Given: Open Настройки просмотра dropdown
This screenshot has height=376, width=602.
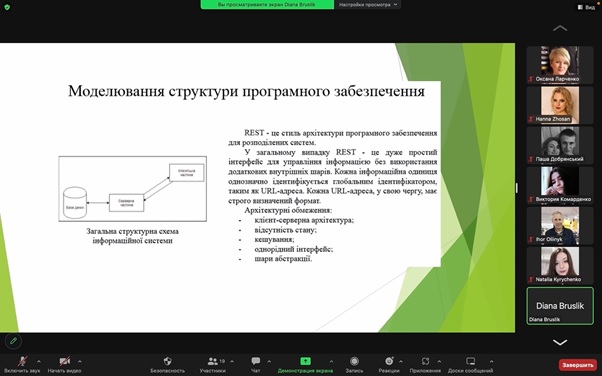Looking at the screenshot, I should (368, 5).
